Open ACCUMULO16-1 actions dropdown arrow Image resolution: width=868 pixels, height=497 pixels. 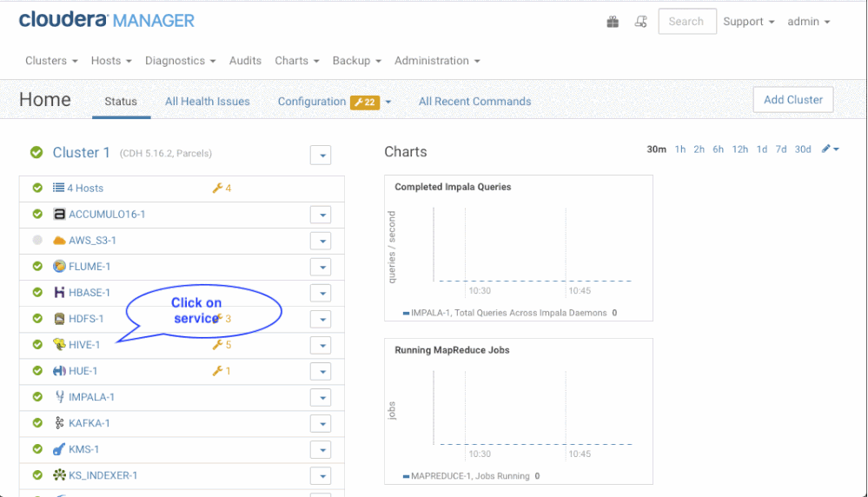[321, 215]
